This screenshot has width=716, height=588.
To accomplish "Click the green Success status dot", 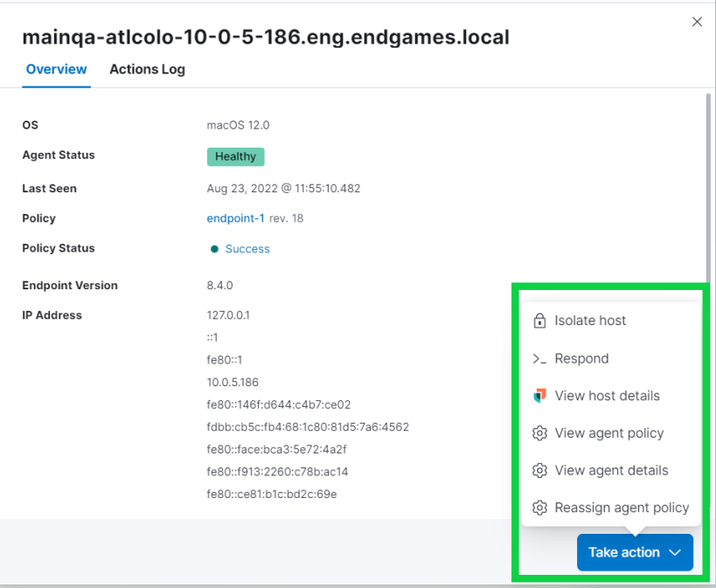I will click(x=214, y=248).
